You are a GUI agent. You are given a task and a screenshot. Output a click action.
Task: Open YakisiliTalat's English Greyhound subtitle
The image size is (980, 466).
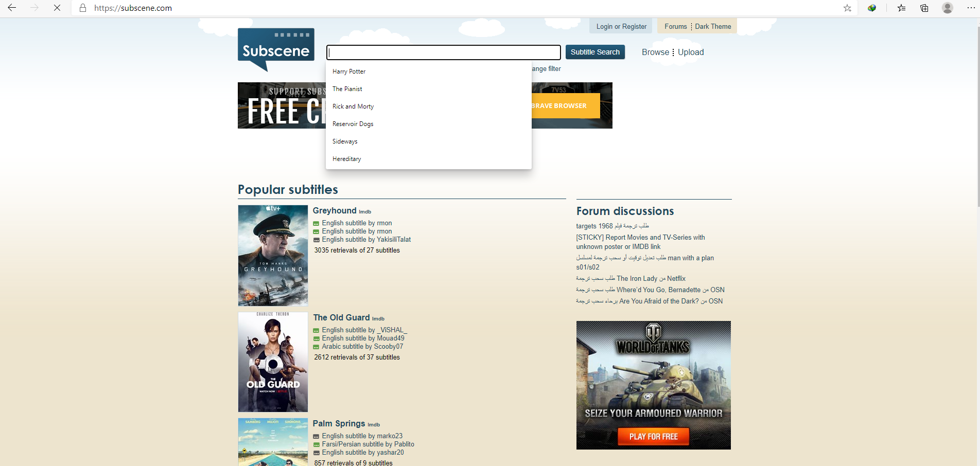point(366,240)
